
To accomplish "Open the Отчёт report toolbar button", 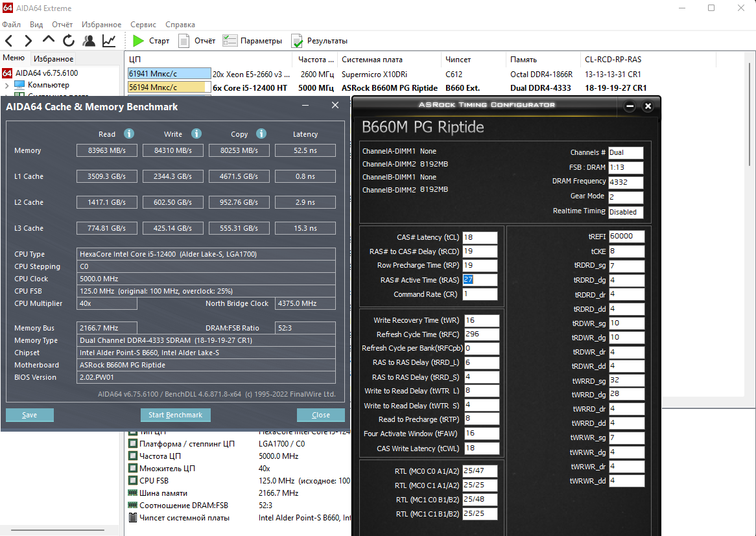I will pyautogui.click(x=196, y=41).
